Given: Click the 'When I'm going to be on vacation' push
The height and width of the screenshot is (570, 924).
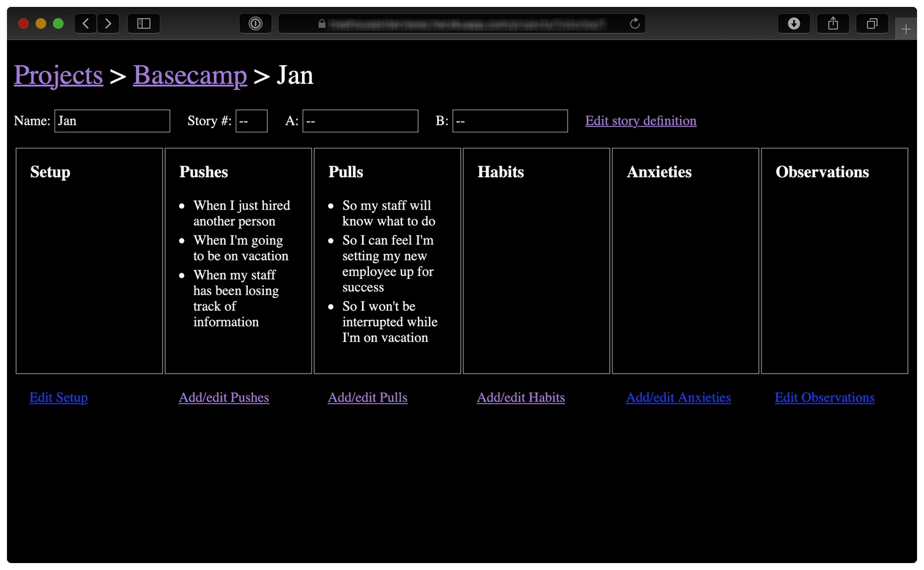Looking at the screenshot, I should 240,248.
